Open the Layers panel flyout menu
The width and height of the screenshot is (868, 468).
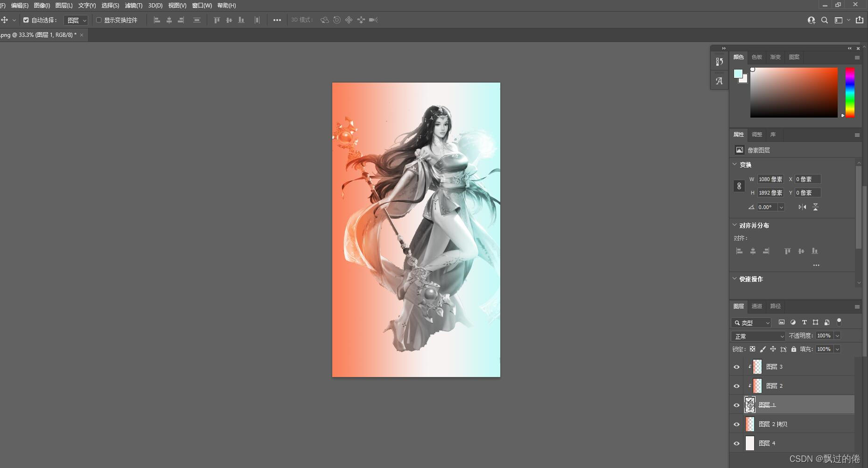point(857,307)
